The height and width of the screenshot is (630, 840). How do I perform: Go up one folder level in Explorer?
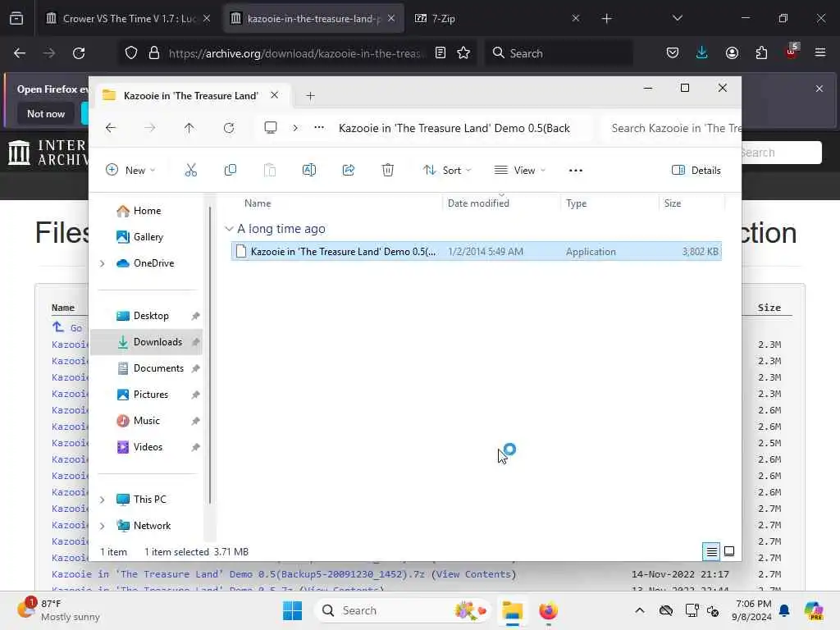(x=189, y=128)
